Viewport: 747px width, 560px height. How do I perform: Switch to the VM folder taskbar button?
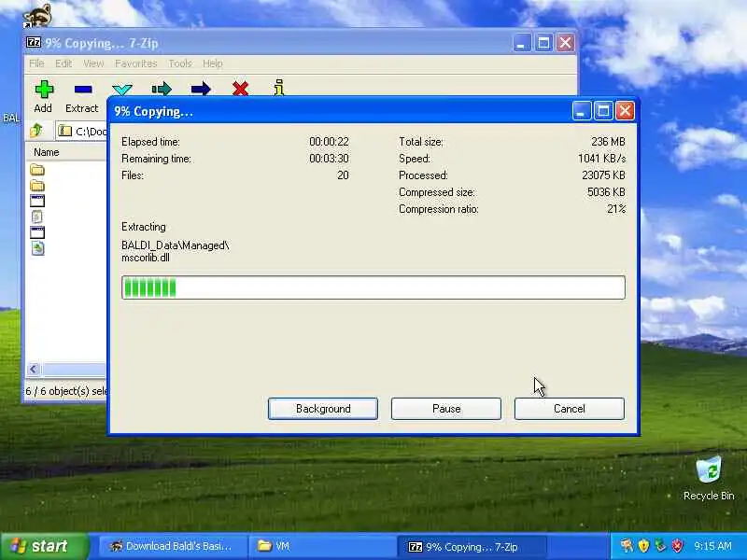[321, 546]
